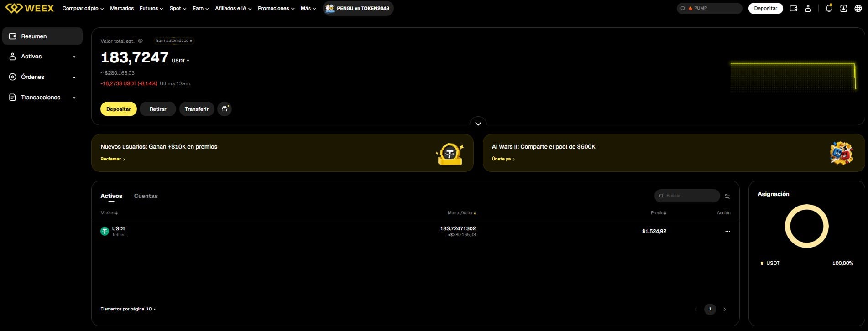Click the white Depositar button in header
Image resolution: width=868 pixels, height=331 pixels.
click(x=766, y=8)
